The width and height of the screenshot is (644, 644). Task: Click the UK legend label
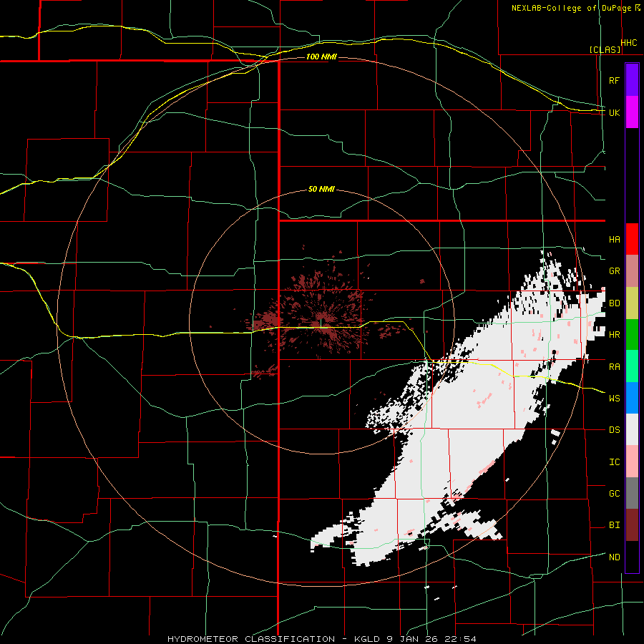coord(614,113)
